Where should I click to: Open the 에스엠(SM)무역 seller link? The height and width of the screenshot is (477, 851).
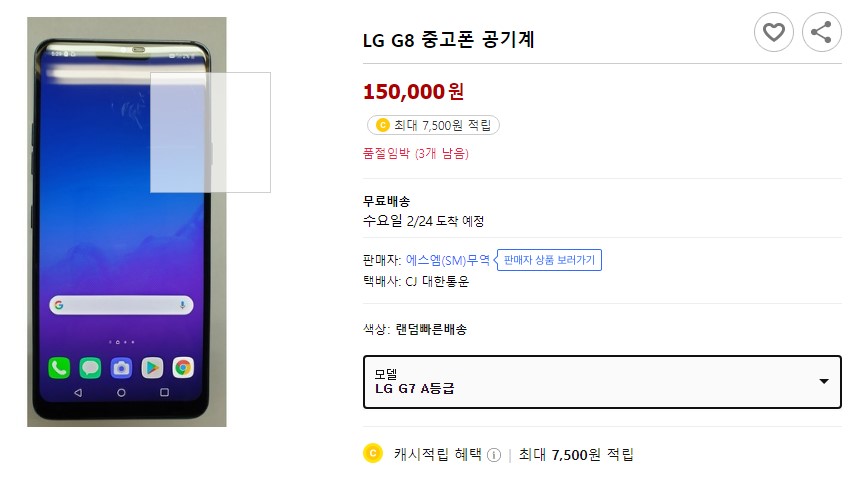tap(448, 260)
